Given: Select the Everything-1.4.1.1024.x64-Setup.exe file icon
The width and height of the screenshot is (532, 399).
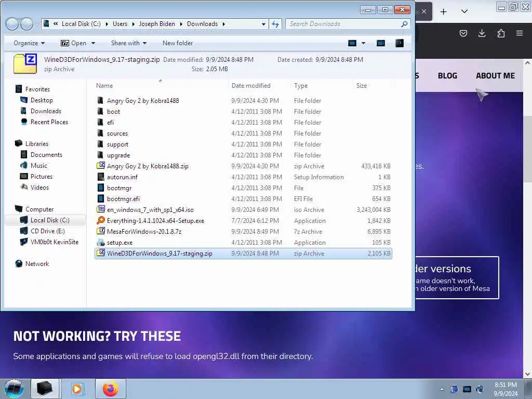Looking at the screenshot, I should click(x=101, y=220).
